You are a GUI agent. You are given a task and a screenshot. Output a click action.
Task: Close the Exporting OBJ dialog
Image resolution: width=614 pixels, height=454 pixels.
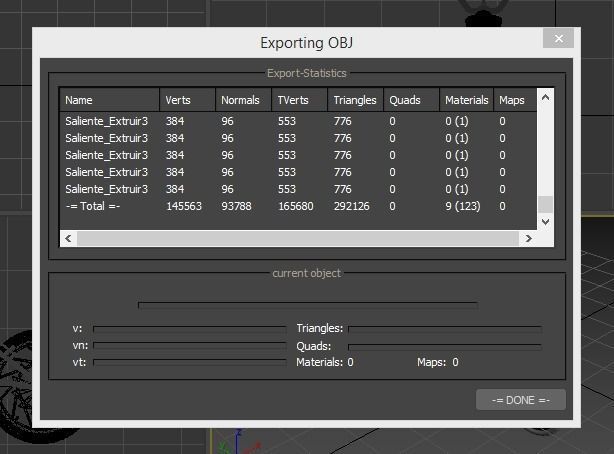tap(558, 38)
